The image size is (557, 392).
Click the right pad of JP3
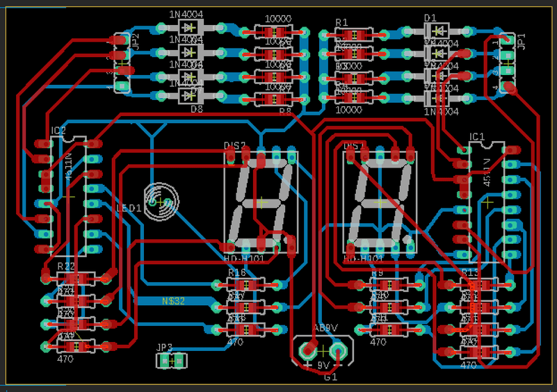click(x=179, y=361)
